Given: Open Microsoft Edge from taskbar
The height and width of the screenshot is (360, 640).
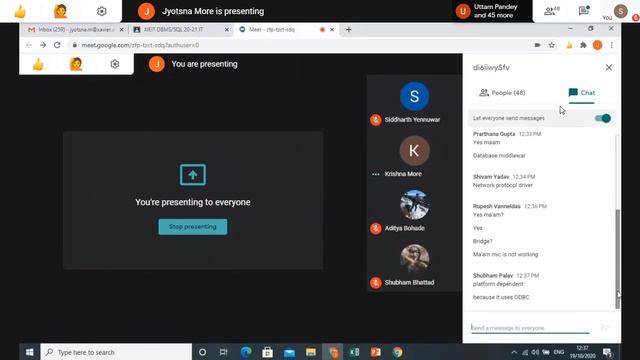Looking at the screenshot, I should pyautogui.click(x=246, y=352).
